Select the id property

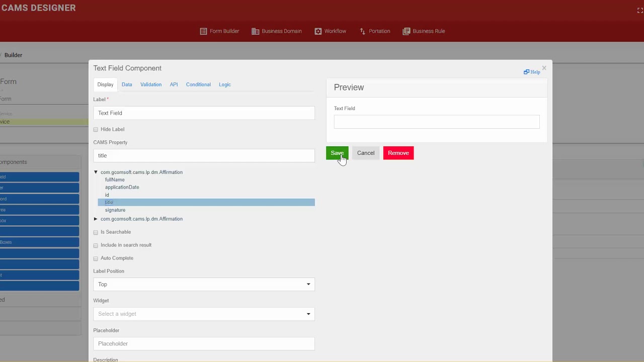tap(107, 195)
